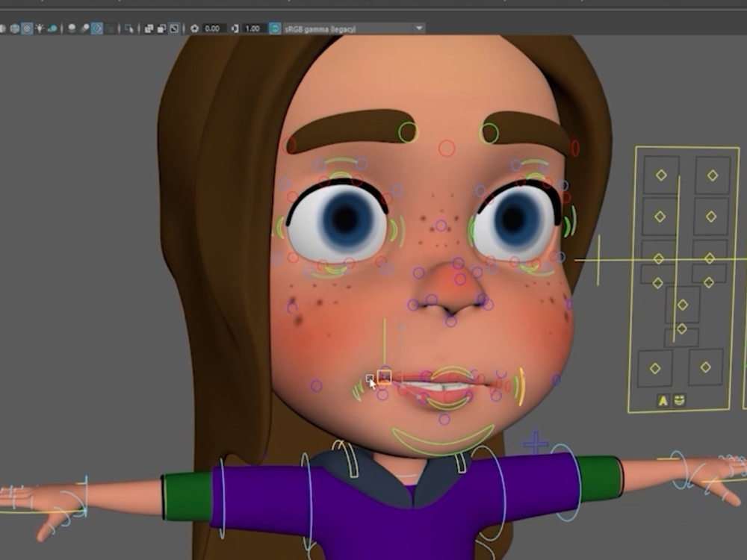
Task: Toggle the View Transform color management icon
Action: pyautogui.click(x=275, y=28)
